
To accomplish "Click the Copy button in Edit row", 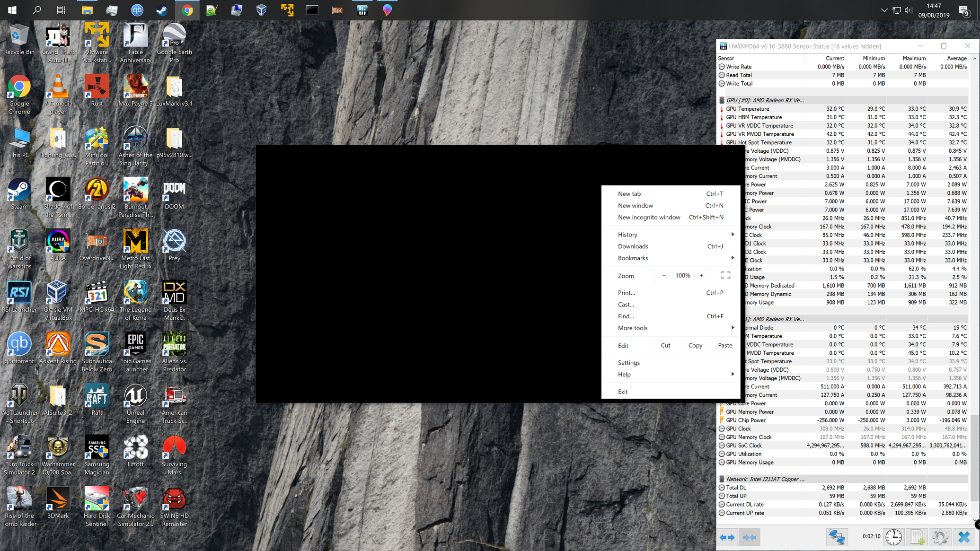I will (x=695, y=345).
